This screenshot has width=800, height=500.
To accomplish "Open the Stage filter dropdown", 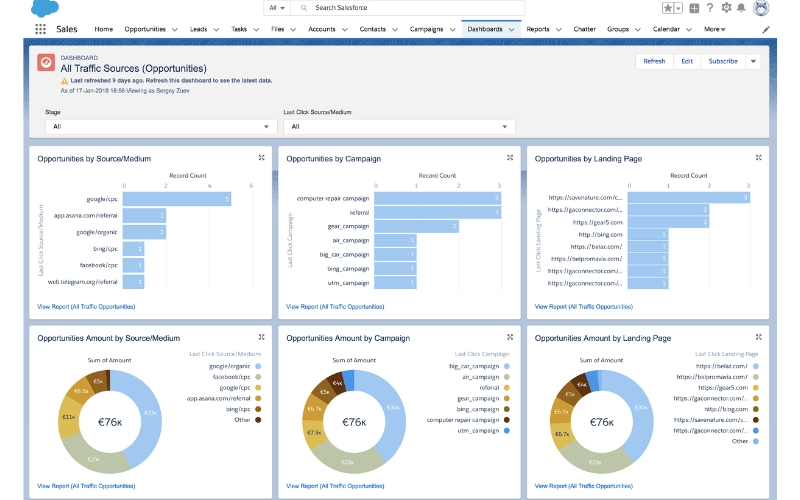I will coord(160,127).
